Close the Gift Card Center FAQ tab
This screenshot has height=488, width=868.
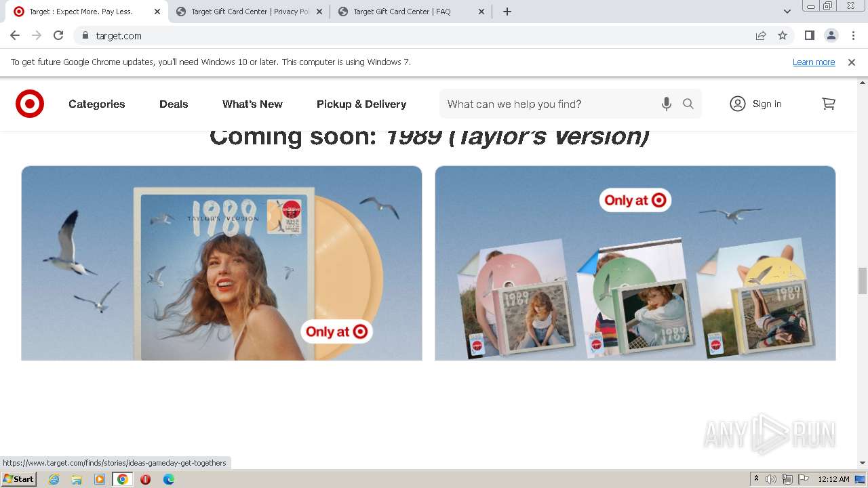click(481, 12)
